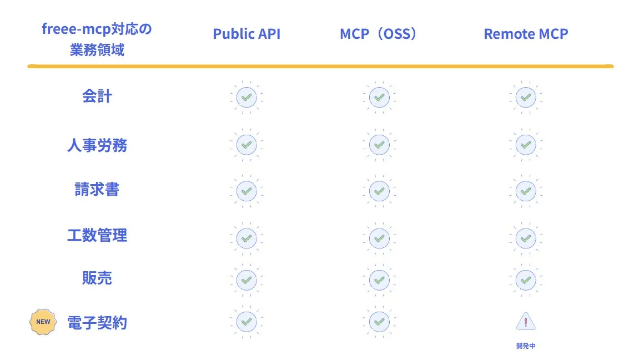Click the 請求書 Remote MCP checkmark icon

[526, 191]
